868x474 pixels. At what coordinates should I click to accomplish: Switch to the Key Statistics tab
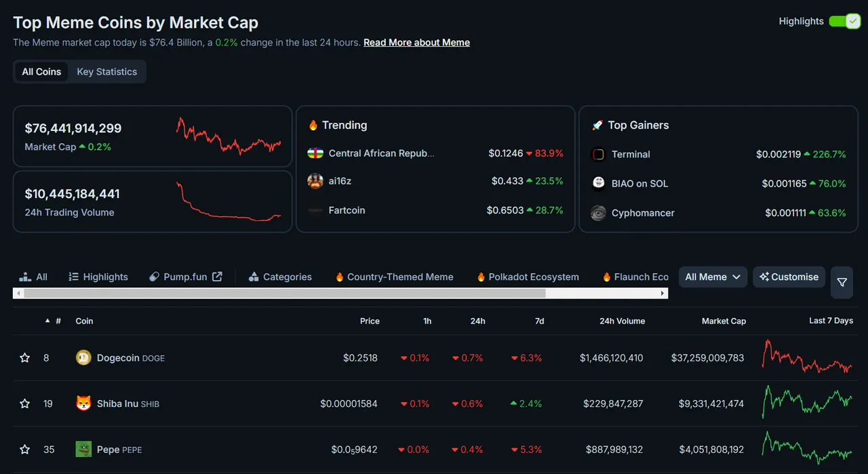[106, 72]
